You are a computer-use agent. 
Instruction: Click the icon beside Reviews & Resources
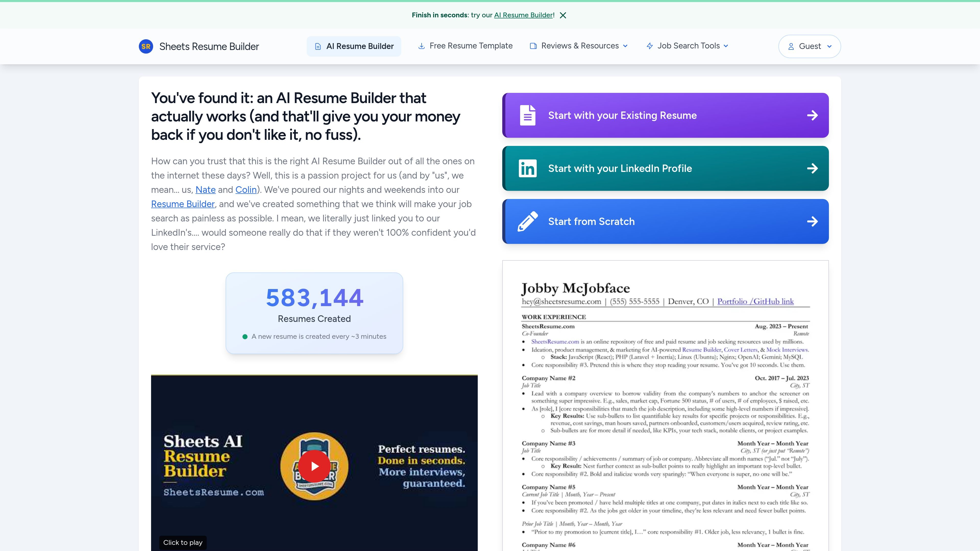pyautogui.click(x=533, y=46)
